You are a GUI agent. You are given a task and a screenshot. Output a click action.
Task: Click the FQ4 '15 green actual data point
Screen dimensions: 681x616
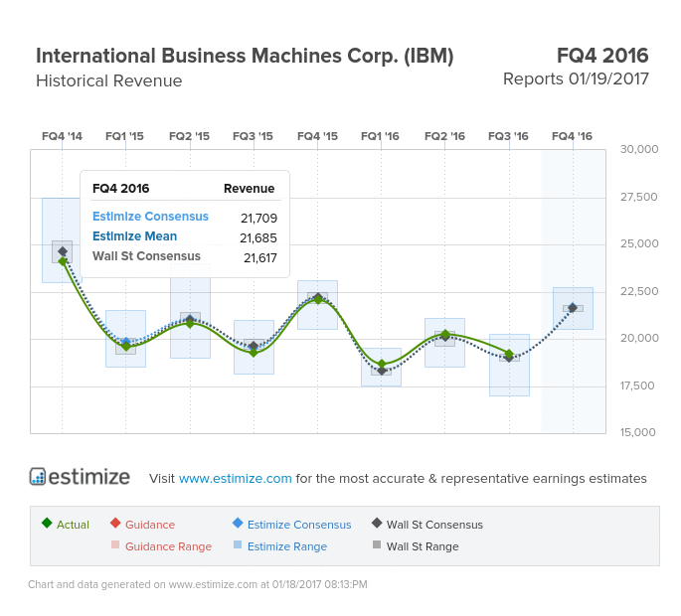click(x=318, y=299)
